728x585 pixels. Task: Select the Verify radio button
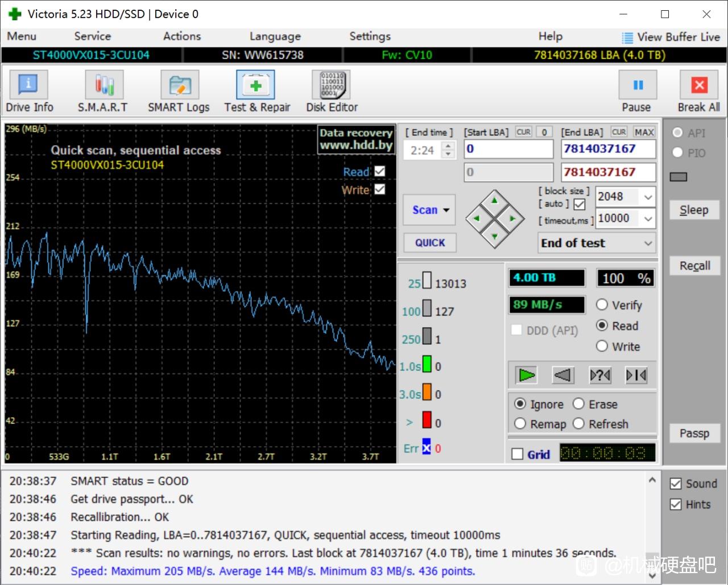click(602, 304)
